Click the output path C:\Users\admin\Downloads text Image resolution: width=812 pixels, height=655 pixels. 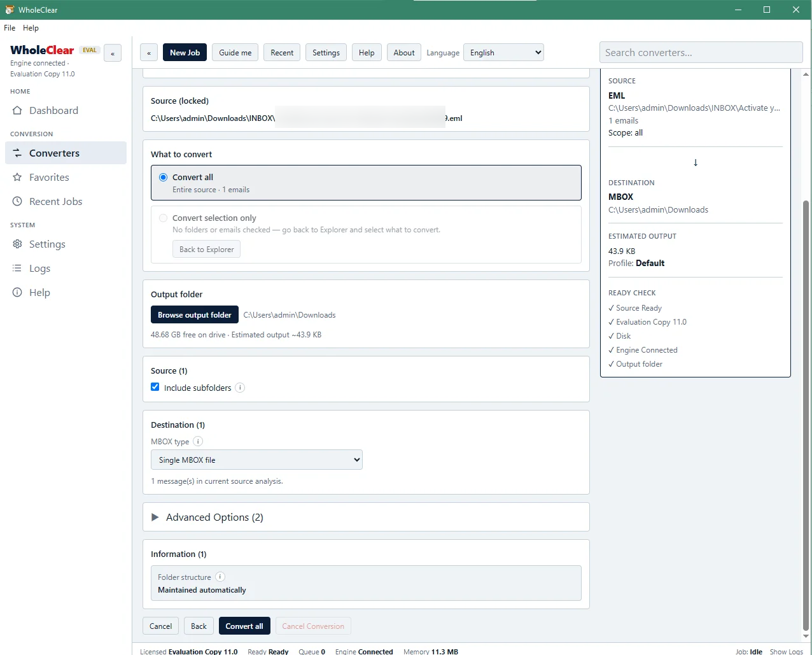pyautogui.click(x=290, y=315)
